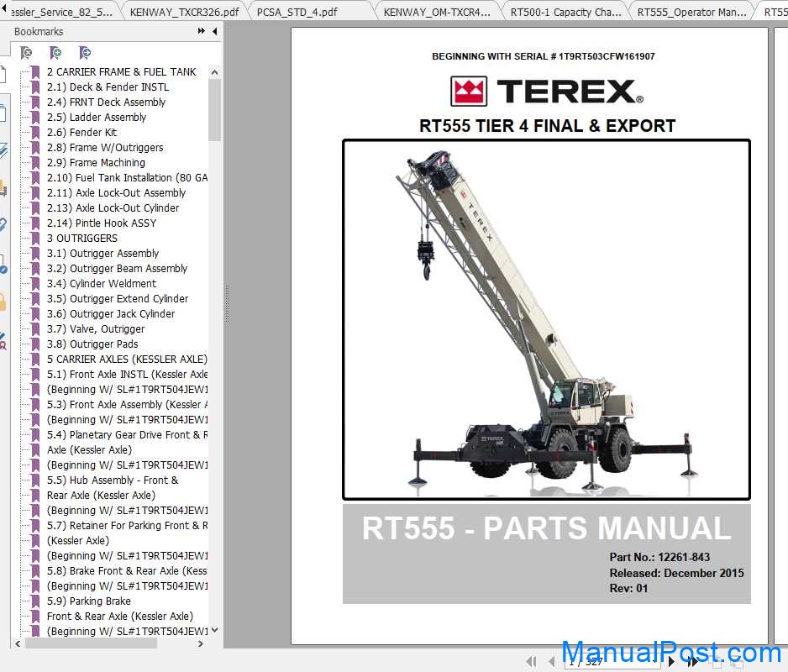The height and width of the screenshot is (672, 788).
Task: Open '2.8) Frame W/Outriggers' bookmark
Action: pos(105,147)
